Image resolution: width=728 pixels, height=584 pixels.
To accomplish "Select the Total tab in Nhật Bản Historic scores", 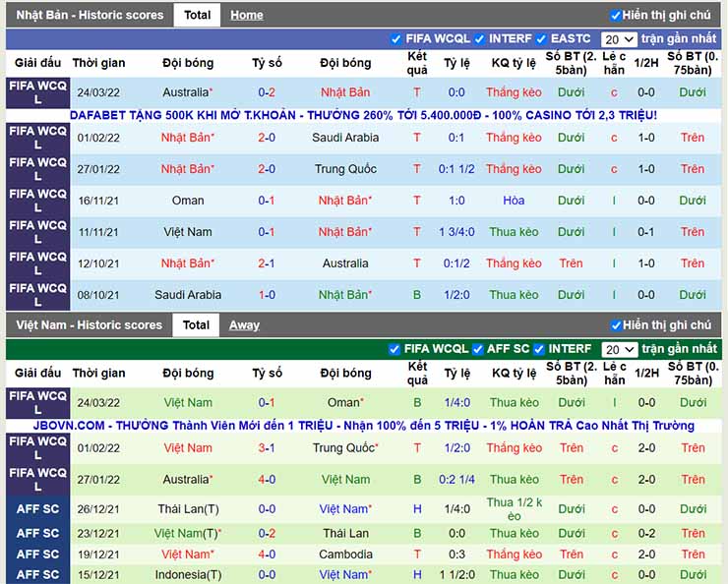I will pyautogui.click(x=197, y=16).
